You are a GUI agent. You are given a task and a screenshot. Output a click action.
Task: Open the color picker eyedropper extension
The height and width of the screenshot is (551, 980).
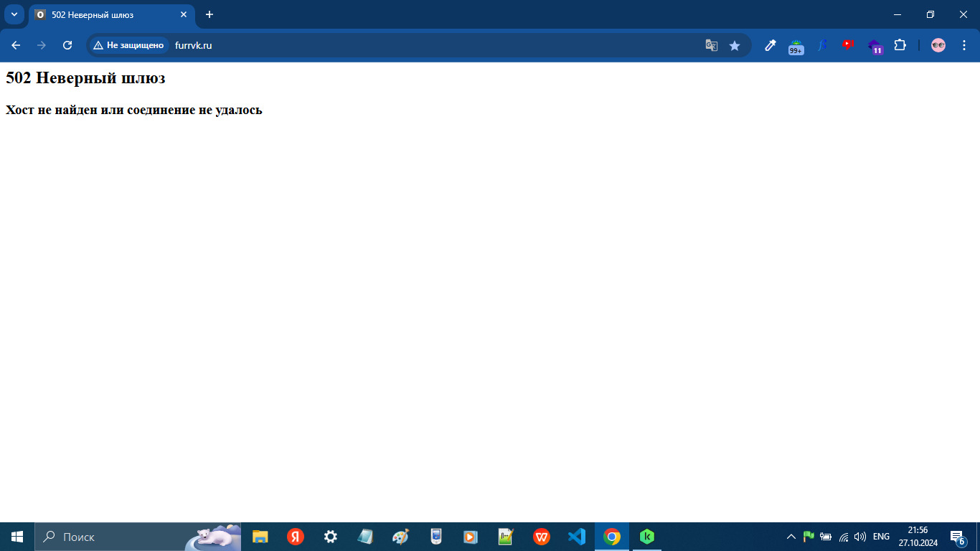770,45
